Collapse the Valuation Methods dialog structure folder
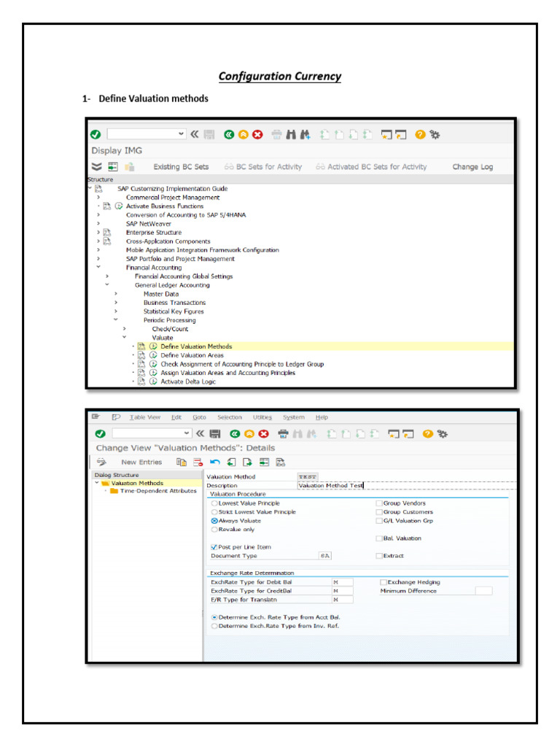560x747 pixels. pyautogui.click(x=97, y=483)
